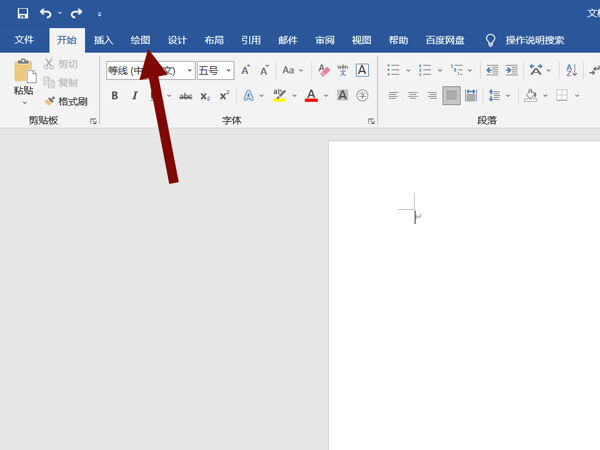
Task: Click the Format Painter (格式刷) button
Action: pos(66,101)
